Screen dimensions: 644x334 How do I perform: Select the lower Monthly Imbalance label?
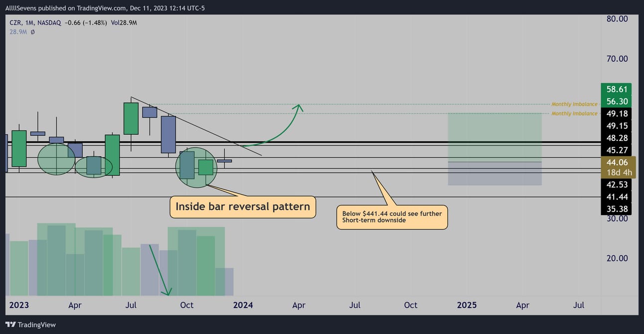click(x=574, y=113)
